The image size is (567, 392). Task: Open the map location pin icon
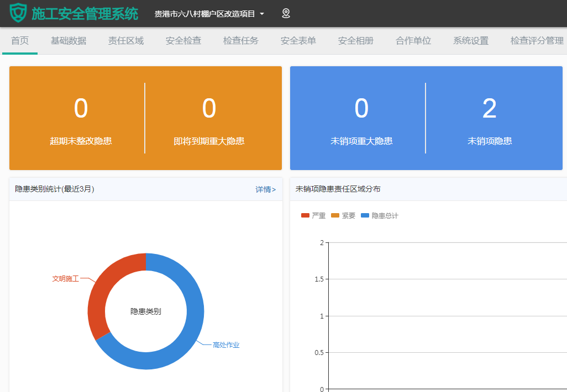286,13
